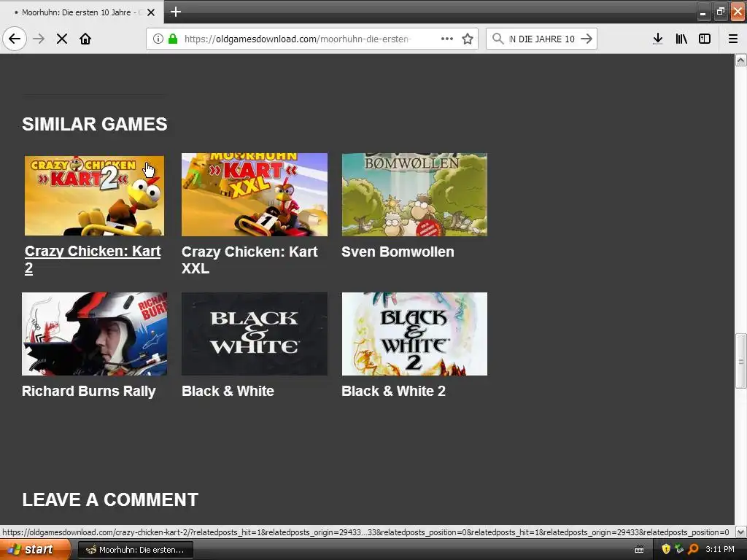Open a new browser tab
This screenshot has width=747, height=560.
176,12
